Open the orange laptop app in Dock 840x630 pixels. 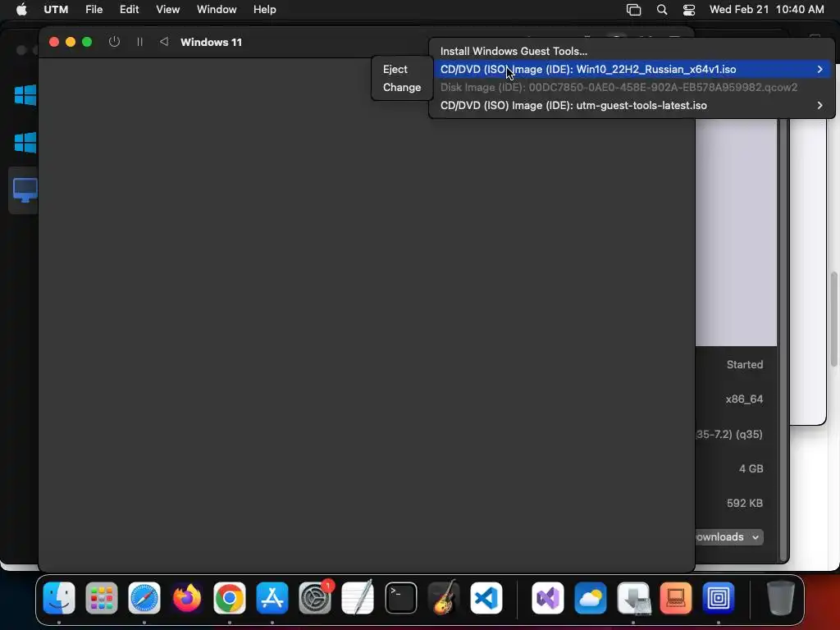point(676,598)
